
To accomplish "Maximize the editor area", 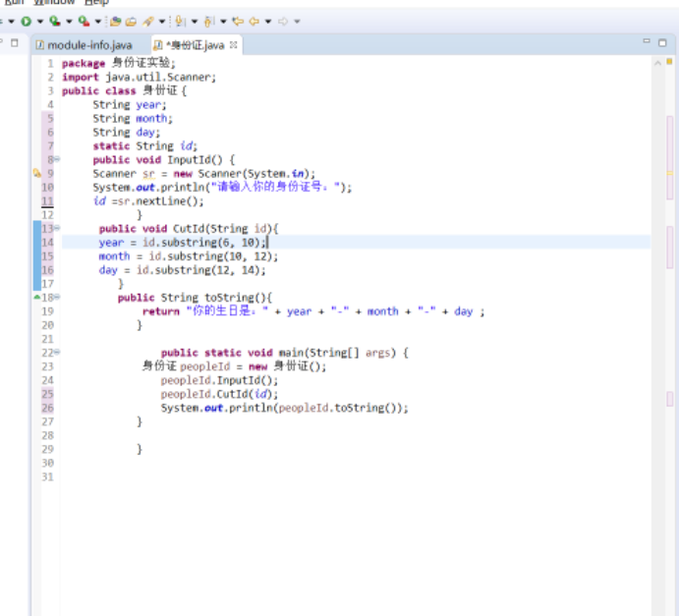I will (x=662, y=42).
